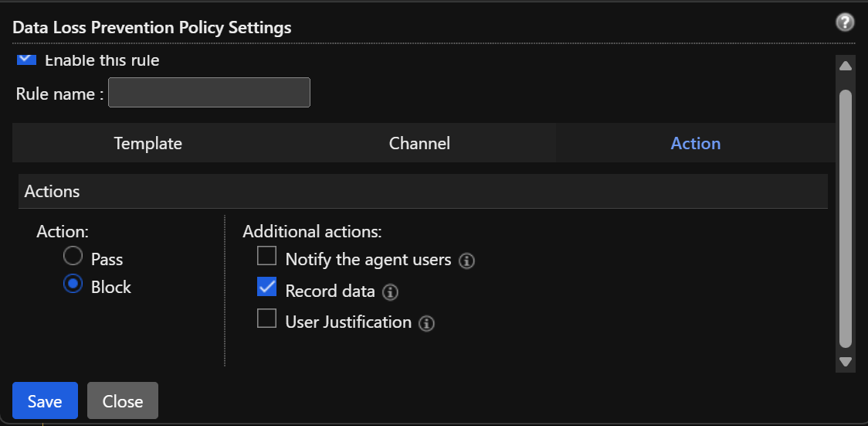Uncheck the Record data checkbox

(267, 288)
